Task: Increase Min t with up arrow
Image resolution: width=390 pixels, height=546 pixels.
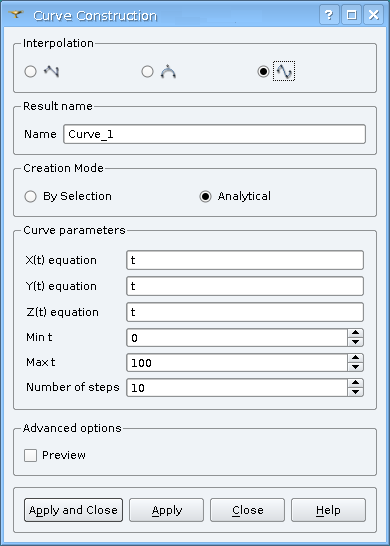Action: pyautogui.click(x=355, y=333)
